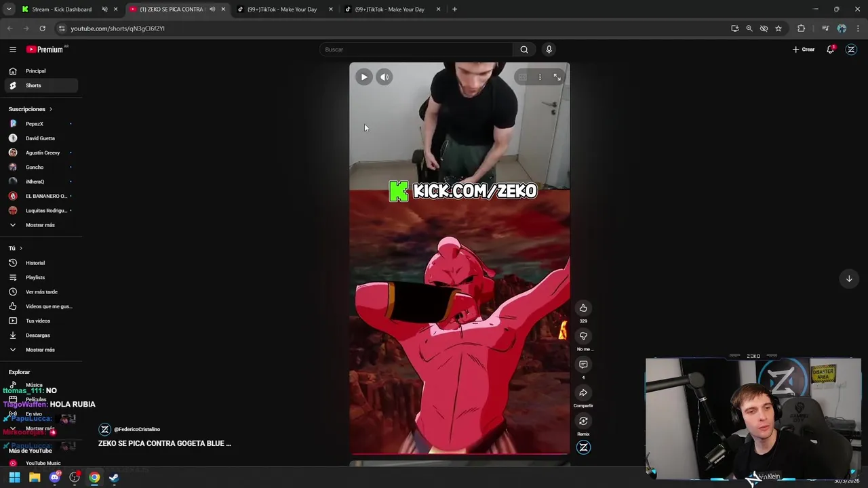Toggle the crossed-eye icon in the address bar
The height and width of the screenshot is (488, 868).
pos(764,28)
